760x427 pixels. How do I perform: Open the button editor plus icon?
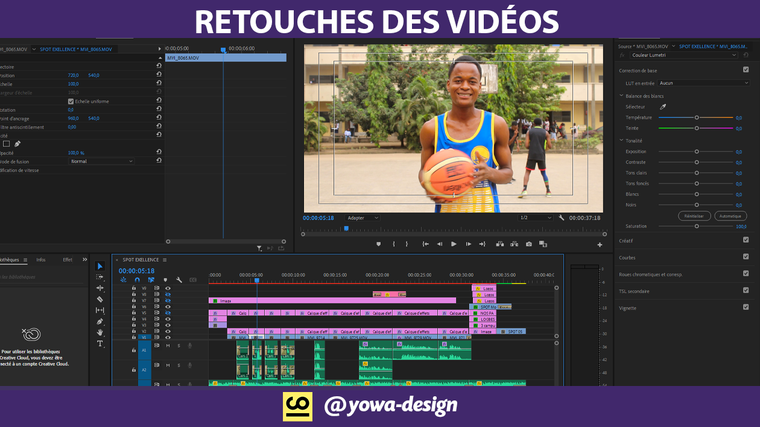600,245
